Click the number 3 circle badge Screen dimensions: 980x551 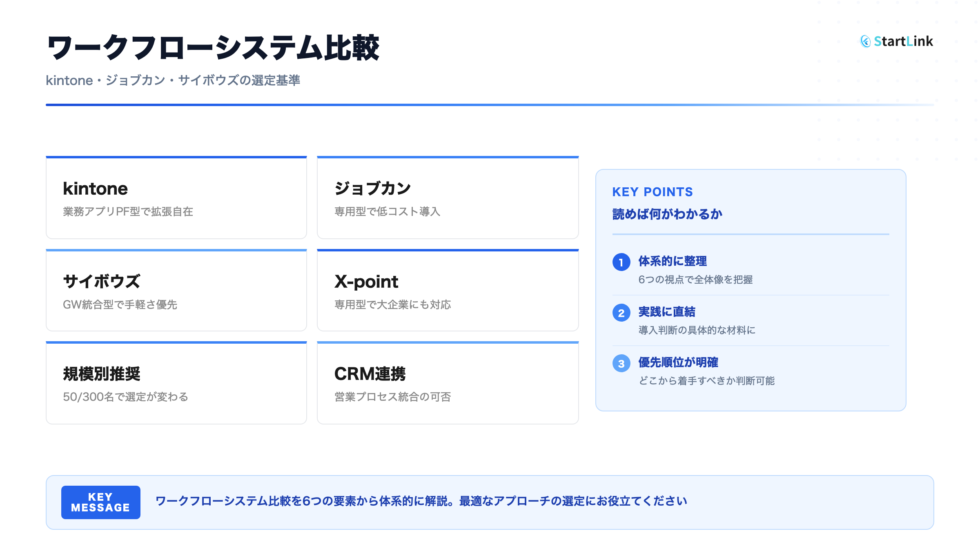pyautogui.click(x=621, y=364)
